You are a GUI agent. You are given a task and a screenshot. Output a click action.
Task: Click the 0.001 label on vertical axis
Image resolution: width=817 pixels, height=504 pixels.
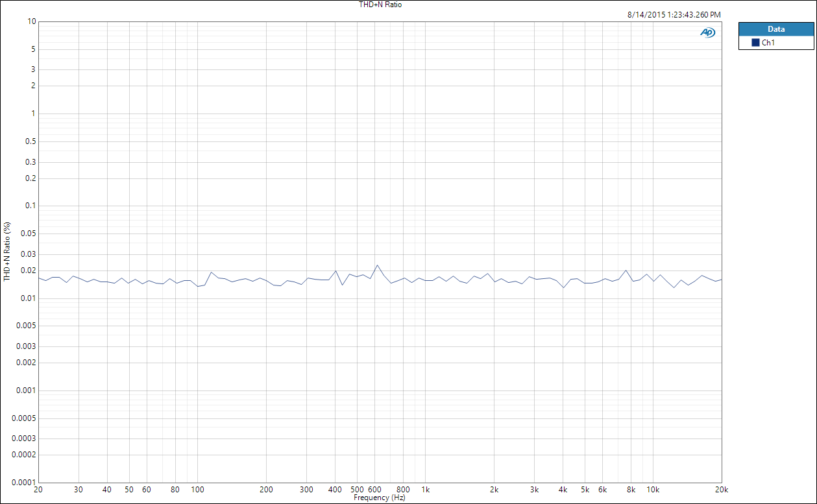pos(25,390)
